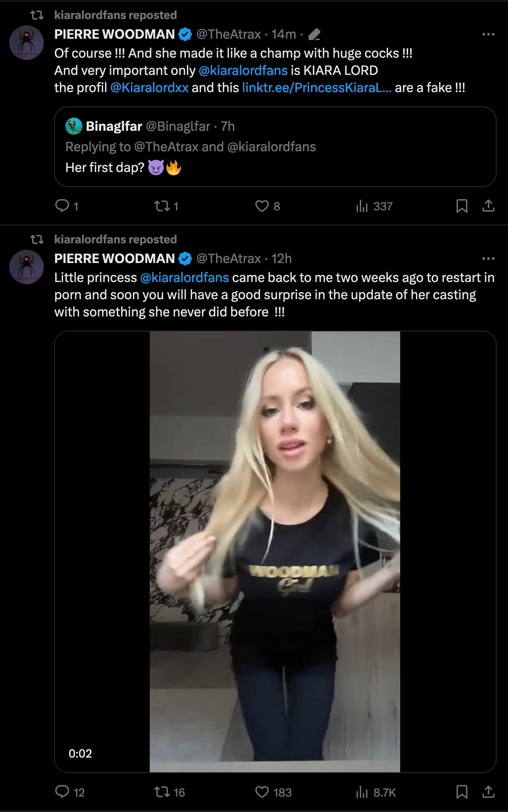Viewport: 508px width, 812px height.
Task: Open more options for the 12h post
Action: pyautogui.click(x=488, y=259)
